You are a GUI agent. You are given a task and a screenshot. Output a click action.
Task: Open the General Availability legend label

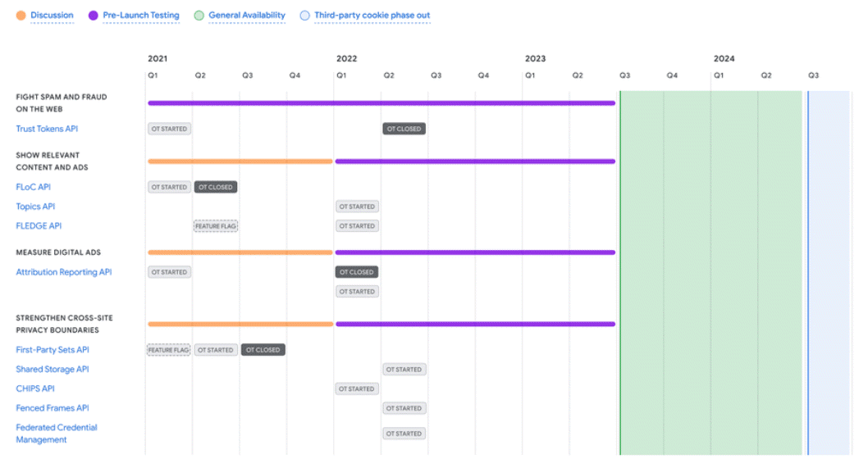(247, 16)
